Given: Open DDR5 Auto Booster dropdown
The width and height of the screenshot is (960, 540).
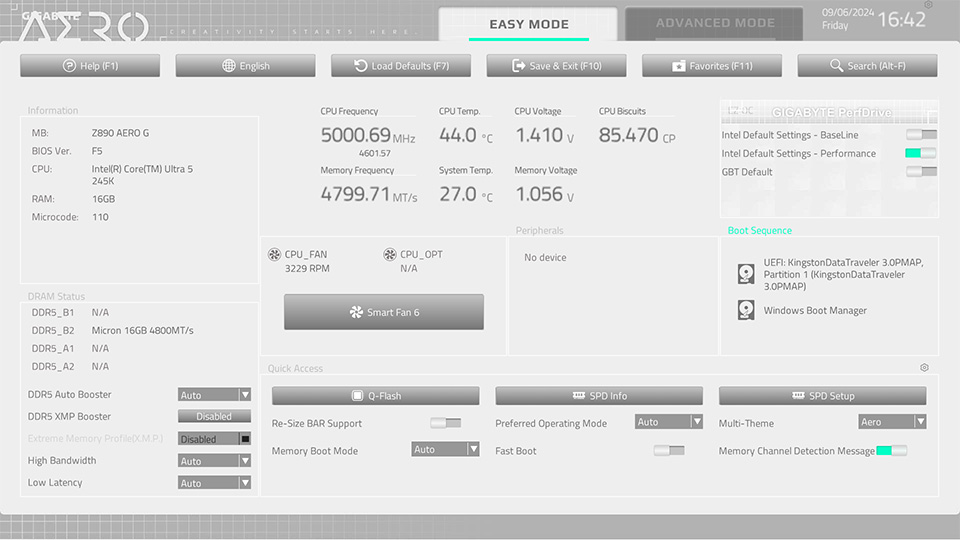Looking at the screenshot, I should 214,395.
